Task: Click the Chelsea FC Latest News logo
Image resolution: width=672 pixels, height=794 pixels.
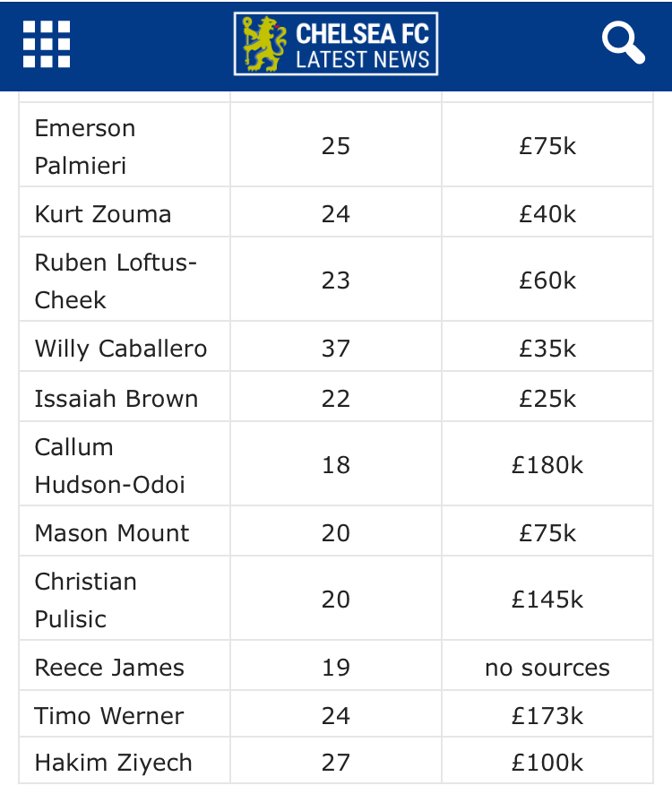Action: pos(336,43)
